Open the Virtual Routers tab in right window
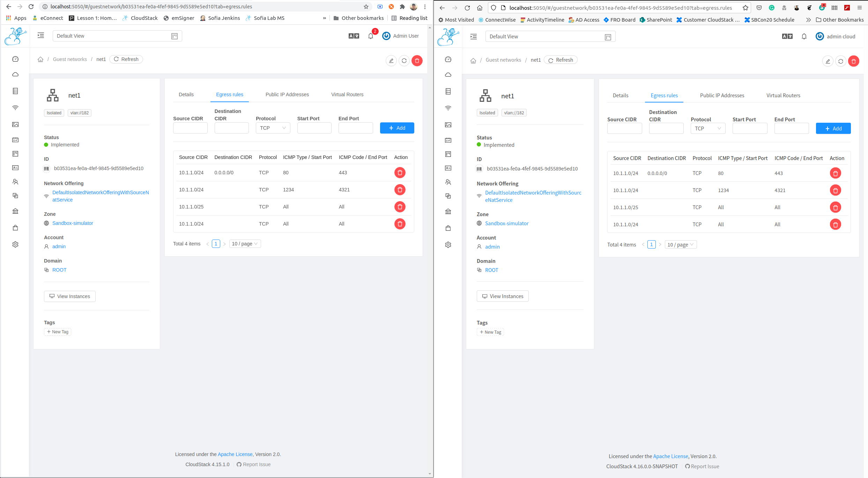The image size is (868, 478). click(x=783, y=96)
